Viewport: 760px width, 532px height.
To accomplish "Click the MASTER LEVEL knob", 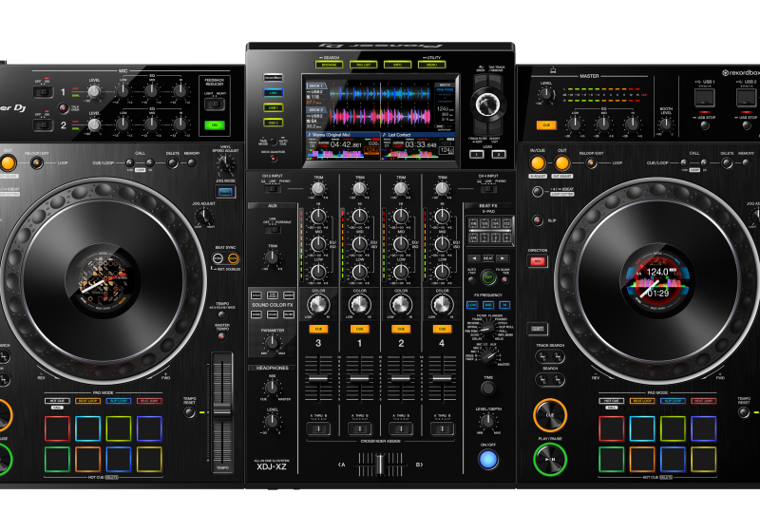I will click(x=546, y=94).
